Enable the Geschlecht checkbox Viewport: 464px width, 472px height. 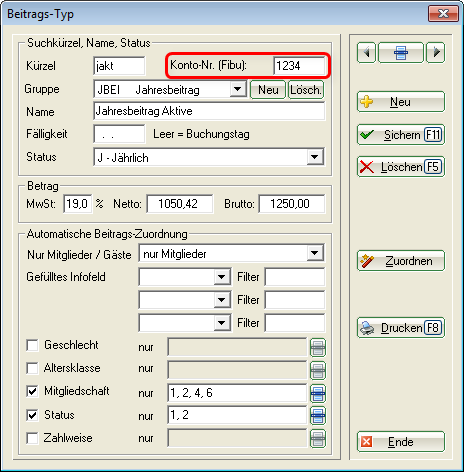32,345
